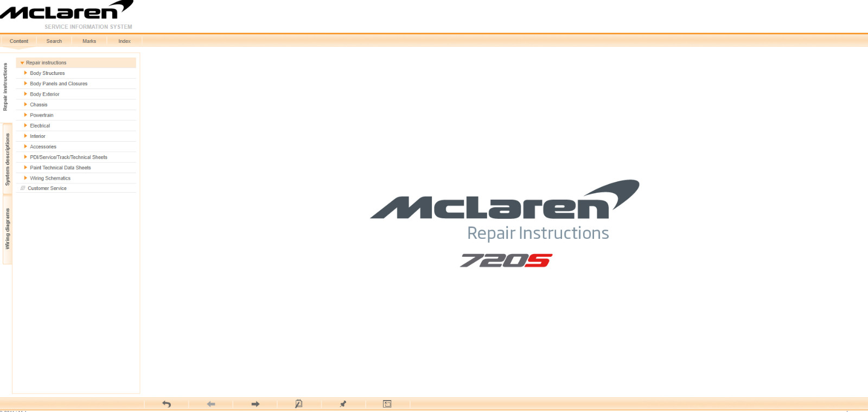Click the Customer Service document icon
The height and width of the screenshot is (412, 868).
23,188
